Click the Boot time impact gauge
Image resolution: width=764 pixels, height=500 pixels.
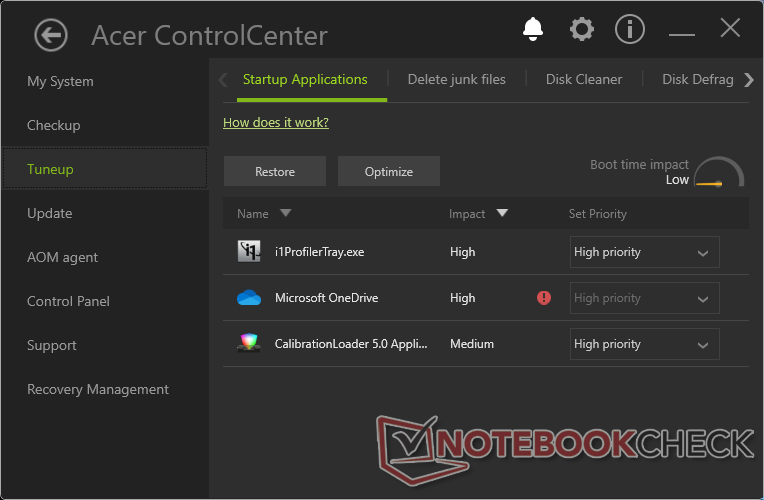[x=719, y=172]
